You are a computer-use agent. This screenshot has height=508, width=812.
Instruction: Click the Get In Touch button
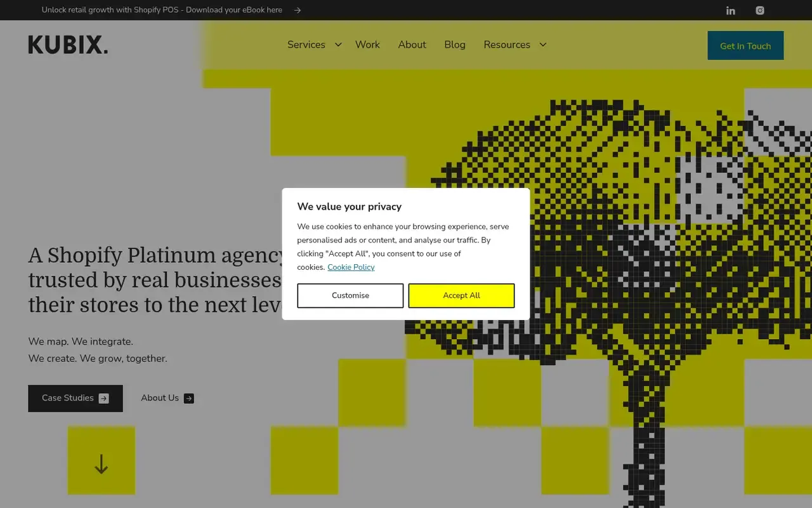(x=745, y=46)
